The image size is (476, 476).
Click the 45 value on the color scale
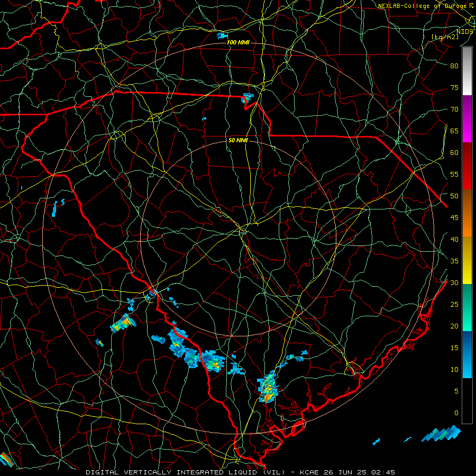point(454,218)
